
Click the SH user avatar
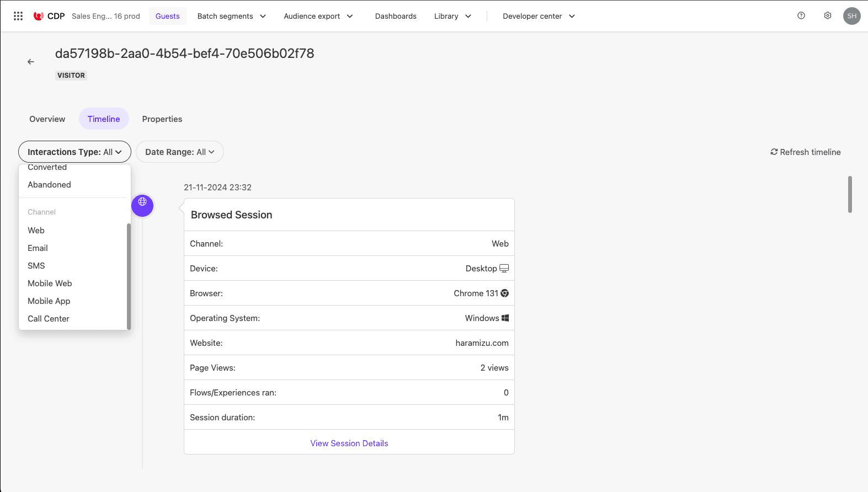point(851,16)
